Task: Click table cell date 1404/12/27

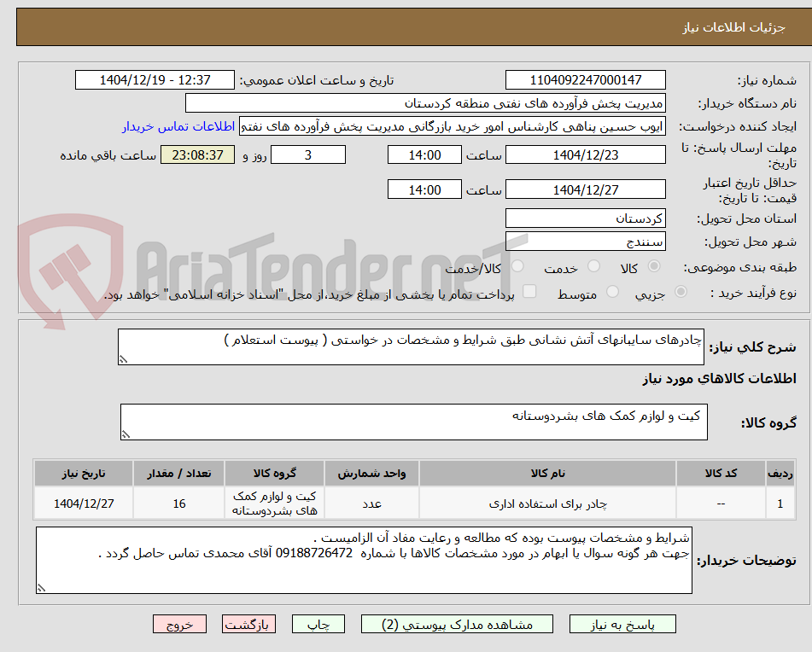Action: point(84,503)
